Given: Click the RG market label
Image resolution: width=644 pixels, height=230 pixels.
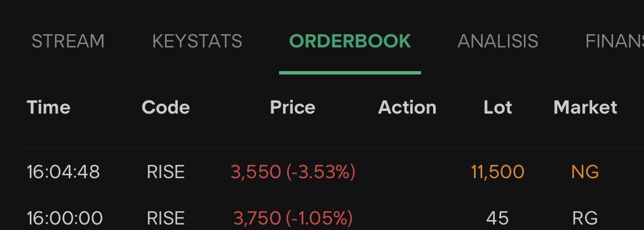Looking at the screenshot, I should click(x=585, y=218).
